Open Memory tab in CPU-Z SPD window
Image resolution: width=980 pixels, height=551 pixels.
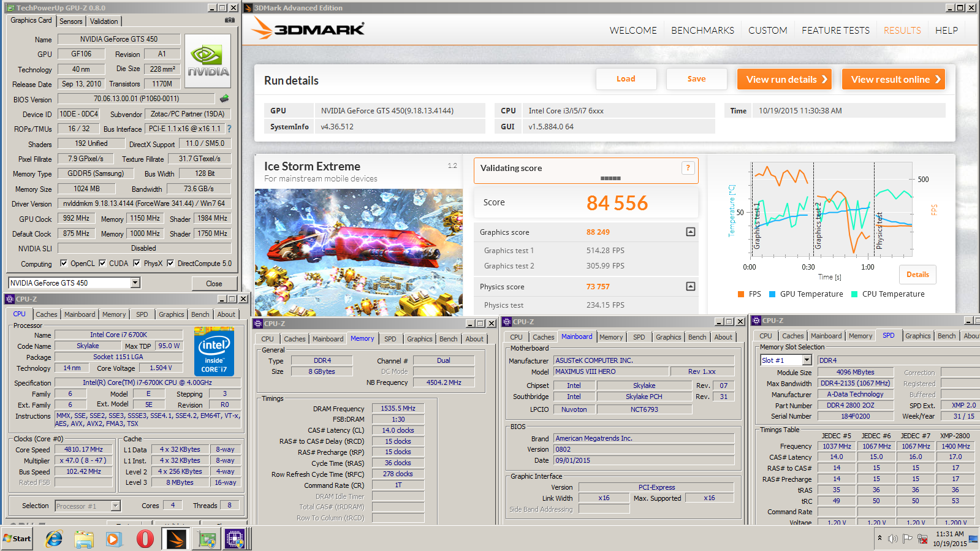(x=860, y=336)
